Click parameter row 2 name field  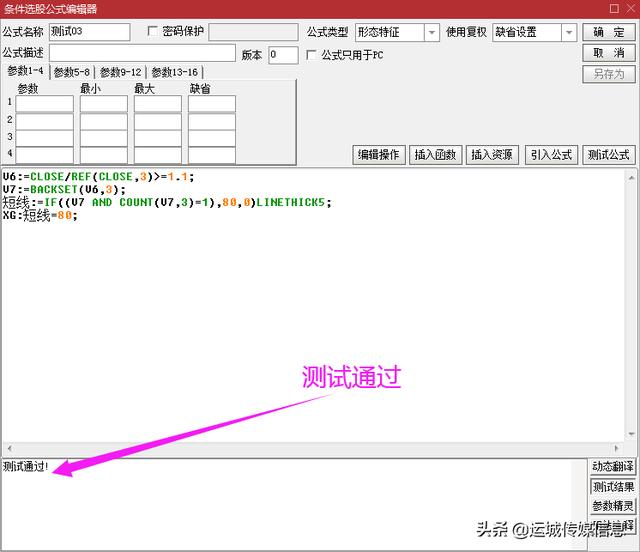44,121
